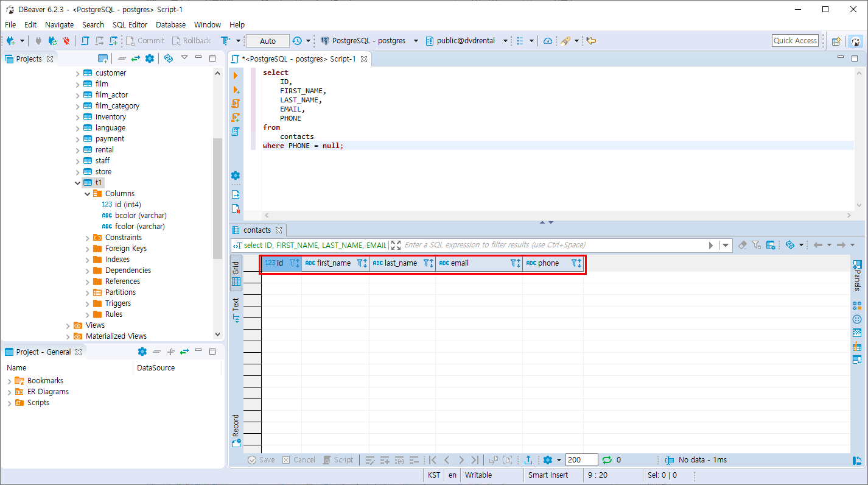Image resolution: width=868 pixels, height=485 pixels.
Task: Click the Last row navigation icon
Action: 475,460
